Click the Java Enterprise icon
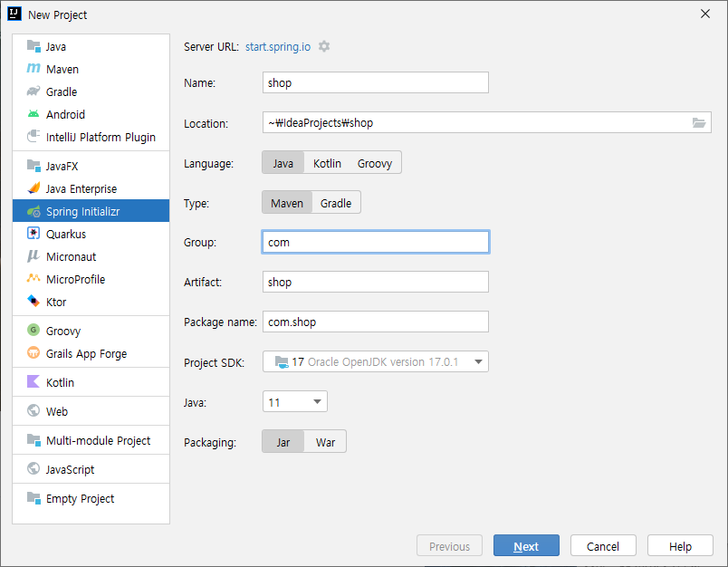The width and height of the screenshot is (728, 567). (x=34, y=188)
